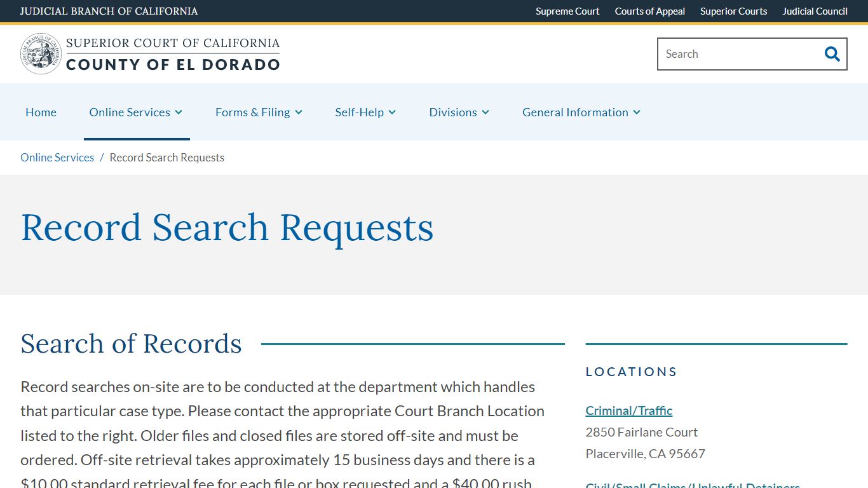Open the Criminal/Traffic location link

629,410
